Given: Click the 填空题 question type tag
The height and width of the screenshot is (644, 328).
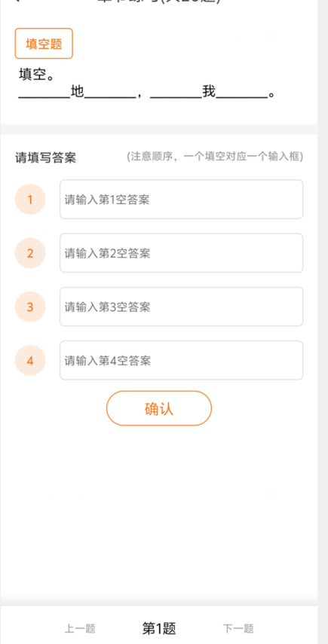Looking at the screenshot, I should [44, 44].
